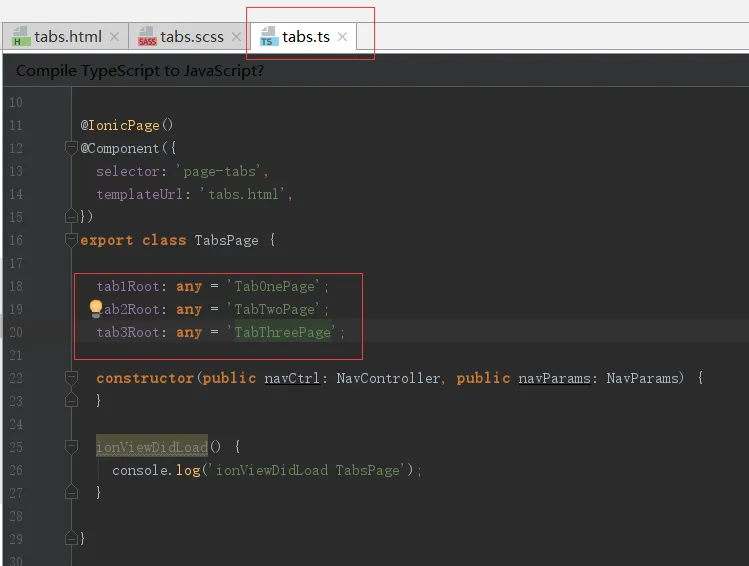This screenshot has height=566, width=749.
Task: Click the 'TabThreePage' string
Action: (282, 332)
